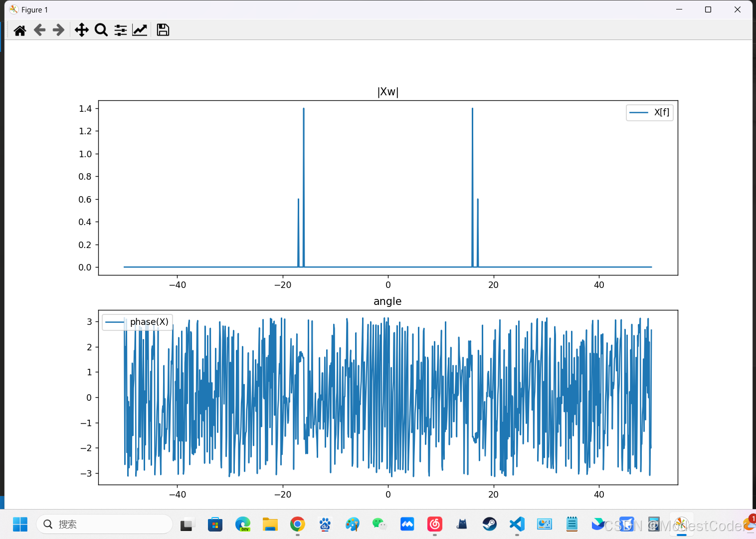The image size is (756, 539).
Task: Reset the plot to original view with Home
Action: pyautogui.click(x=20, y=30)
